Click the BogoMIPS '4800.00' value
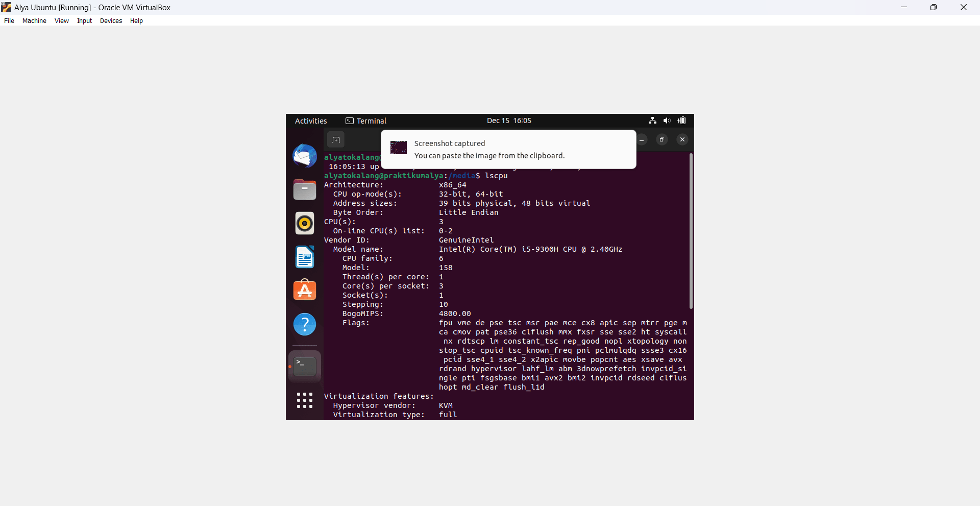Screen dimensions: 980x506 [x=455, y=314]
